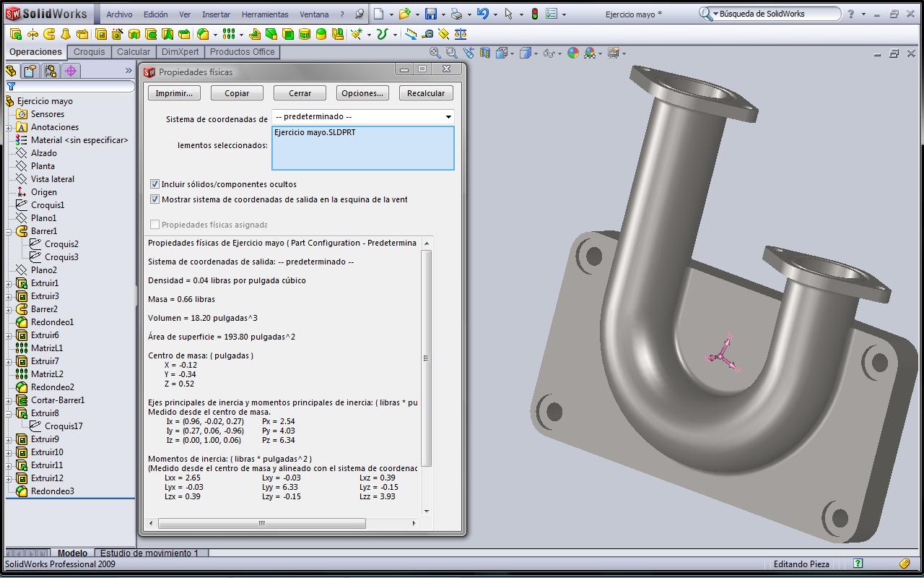
Task: Click the Curves icon
Action: (383, 34)
